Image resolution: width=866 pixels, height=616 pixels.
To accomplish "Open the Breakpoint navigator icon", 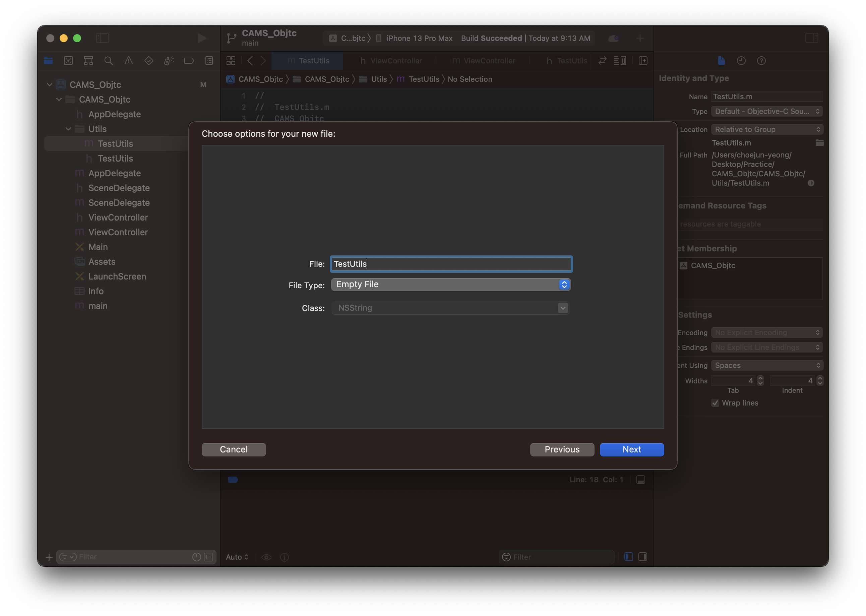I will tap(189, 61).
